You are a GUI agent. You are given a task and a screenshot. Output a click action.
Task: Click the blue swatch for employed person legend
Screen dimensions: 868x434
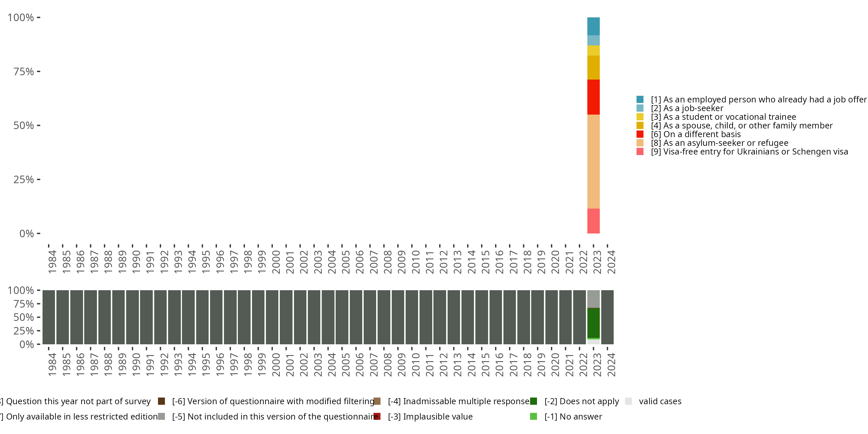pos(640,100)
